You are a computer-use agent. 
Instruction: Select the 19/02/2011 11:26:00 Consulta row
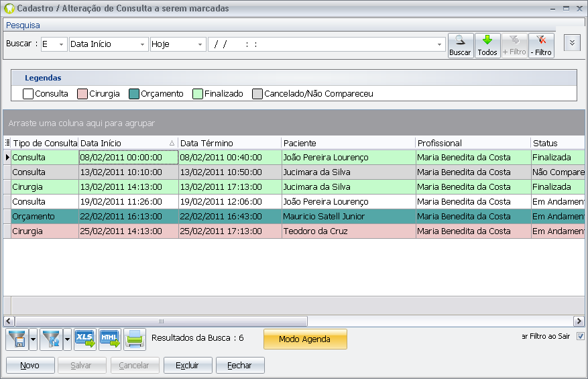pos(294,201)
